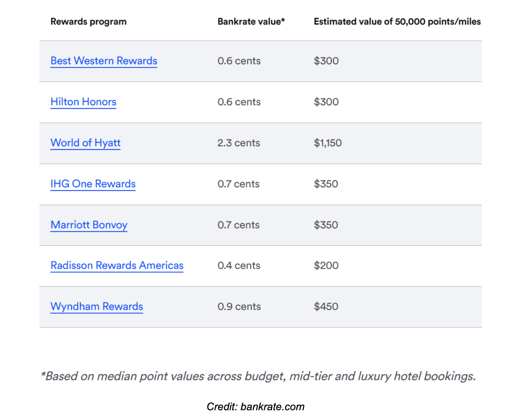Click the Rewards program column header
Image resolution: width=511 pixels, height=420 pixels.
[x=88, y=22]
